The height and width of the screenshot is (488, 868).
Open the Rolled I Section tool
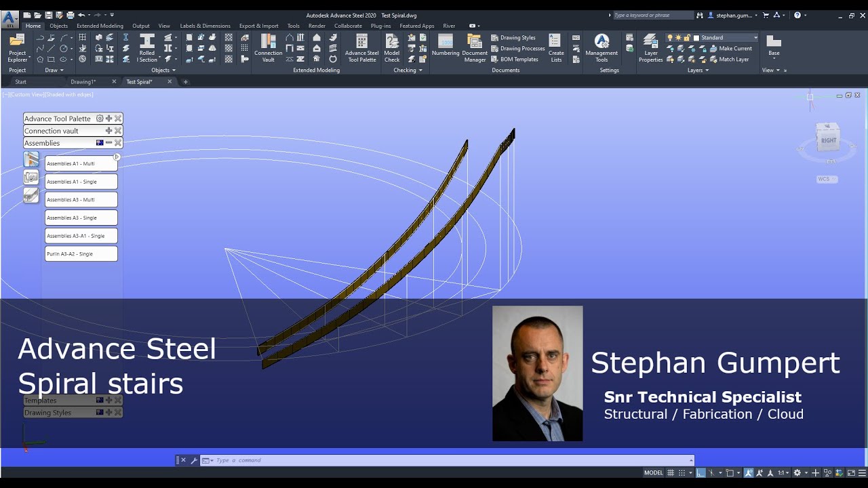pos(147,48)
